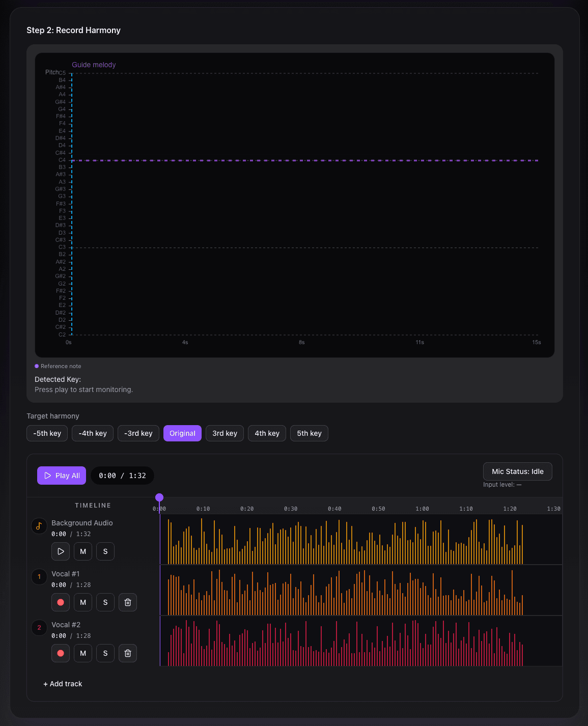Arm recording on Vocal #1
588x726 pixels.
(x=60, y=602)
